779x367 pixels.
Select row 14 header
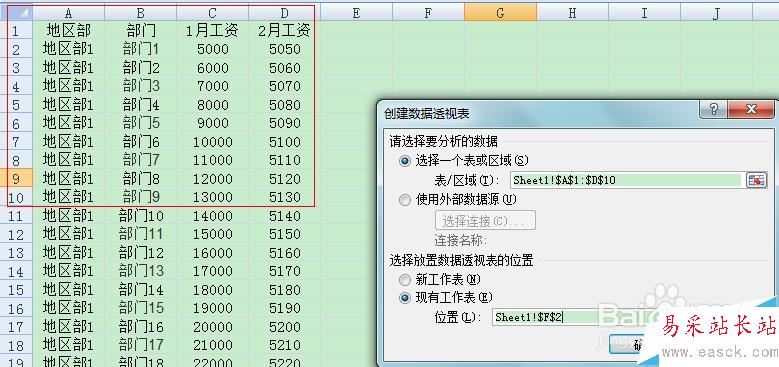coord(16,271)
